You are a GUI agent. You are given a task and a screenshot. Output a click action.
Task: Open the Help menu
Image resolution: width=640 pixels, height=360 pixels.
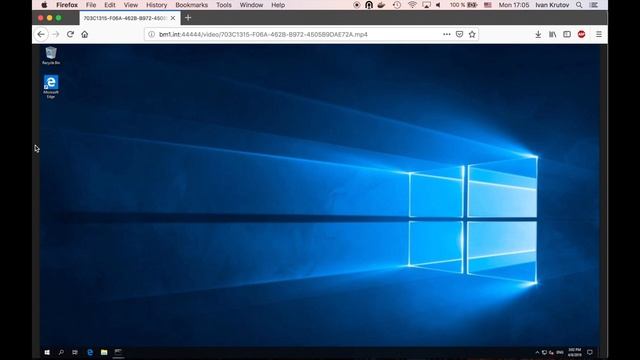[278, 5]
